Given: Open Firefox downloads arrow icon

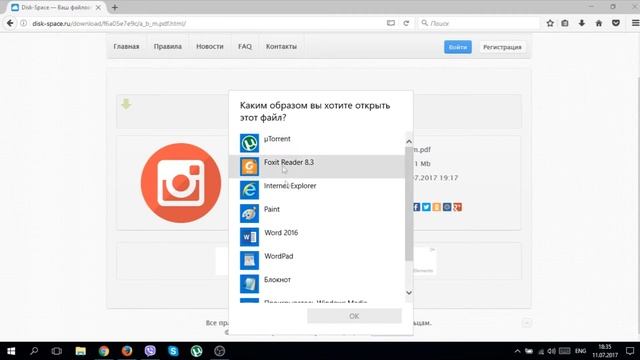Looking at the screenshot, I should [582, 23].
